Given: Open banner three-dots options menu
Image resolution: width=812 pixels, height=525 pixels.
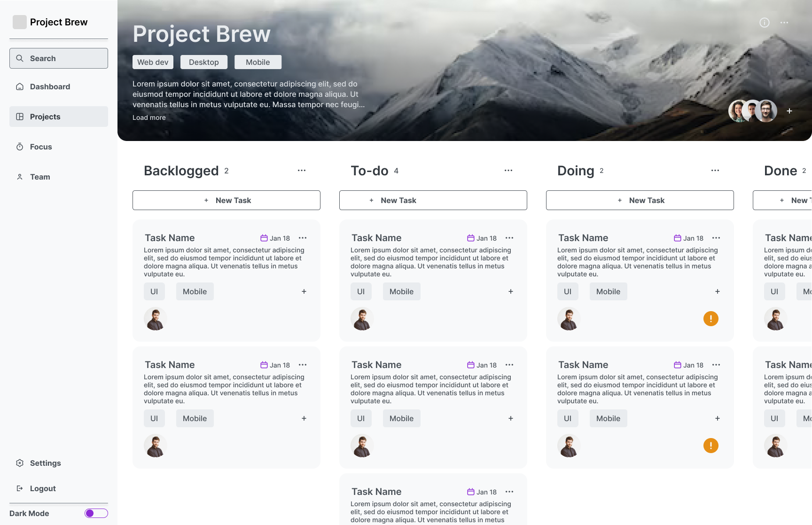Looking at the screenshot, I should coord(784,23).
